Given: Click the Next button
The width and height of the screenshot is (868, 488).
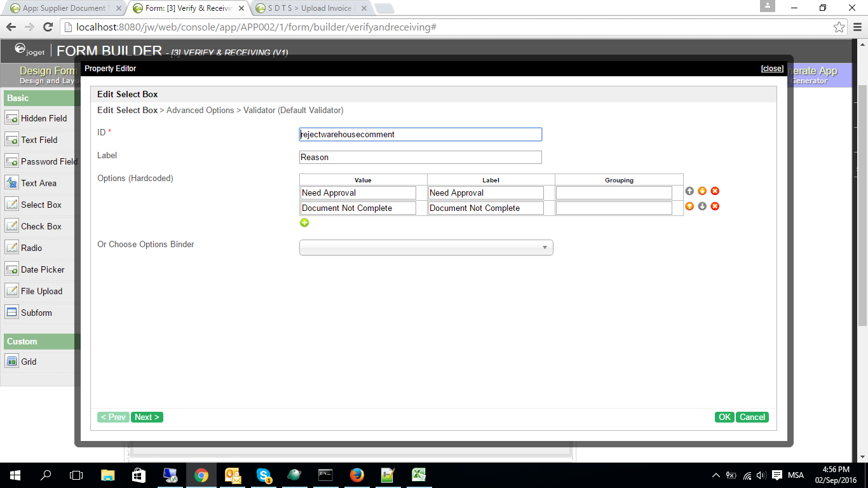Looking at the screenshot, I should [147, 417].
